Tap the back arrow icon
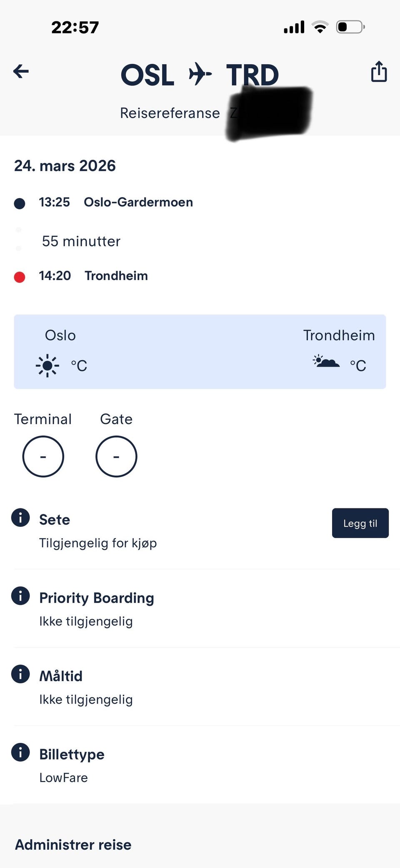Screen dimensions: 400x868 tap(21, 71)
